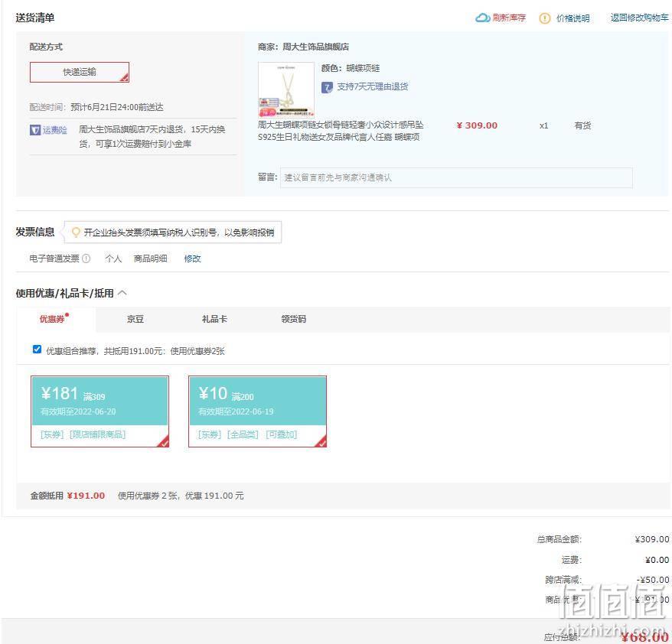
Task: Open product title 周大生蝴蝶项链 link
Action: click(x=341, y=131)
